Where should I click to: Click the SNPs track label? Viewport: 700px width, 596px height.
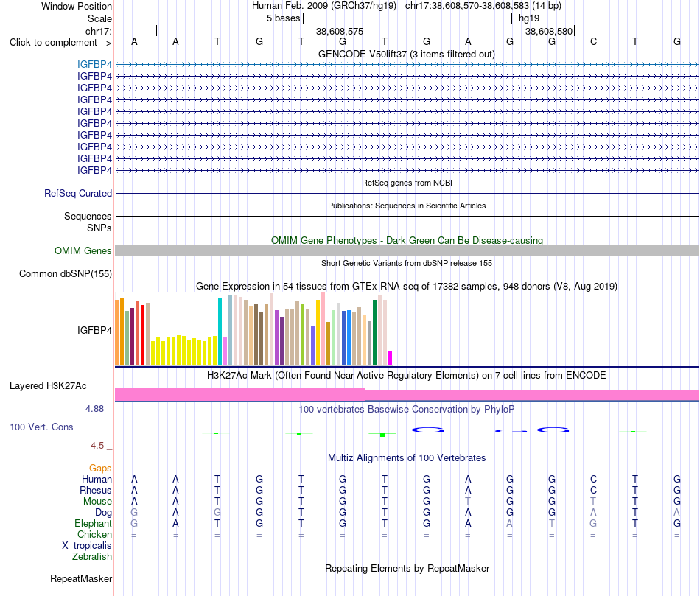tap(99, 228)
